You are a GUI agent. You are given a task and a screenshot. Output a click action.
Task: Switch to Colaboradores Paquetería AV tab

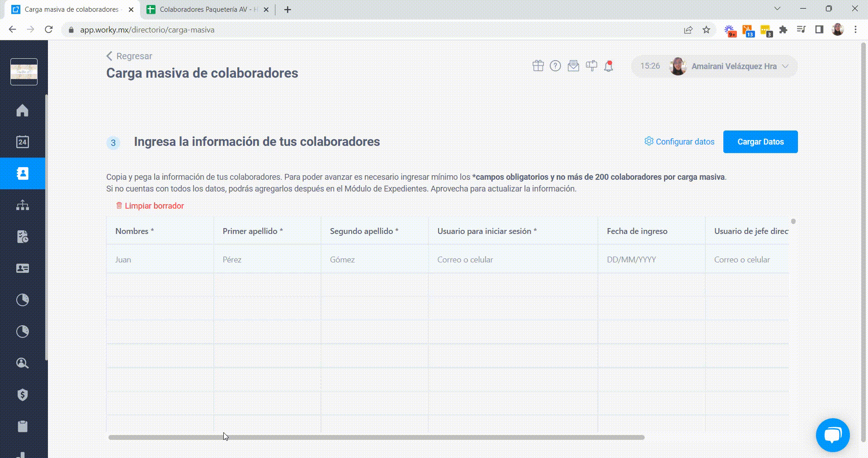[208, 9]
